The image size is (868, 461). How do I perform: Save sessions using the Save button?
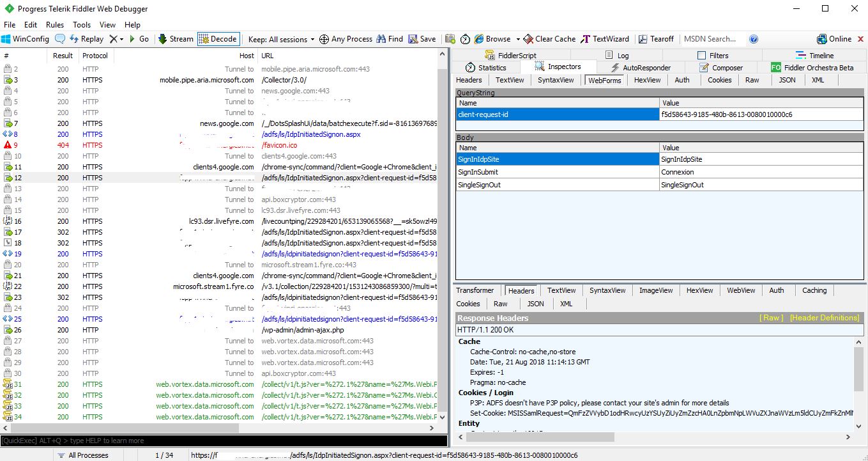coord(422,39)
